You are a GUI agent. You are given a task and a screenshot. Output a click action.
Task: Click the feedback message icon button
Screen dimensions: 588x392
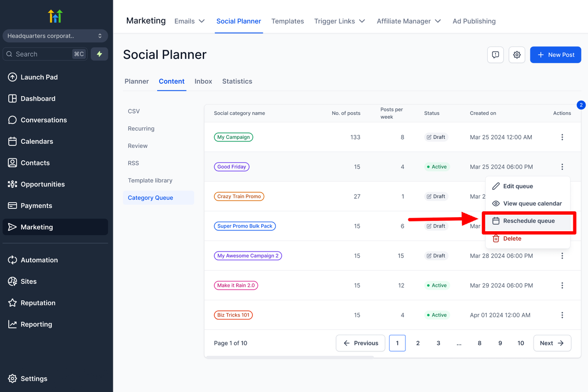[x=495, y=55]
